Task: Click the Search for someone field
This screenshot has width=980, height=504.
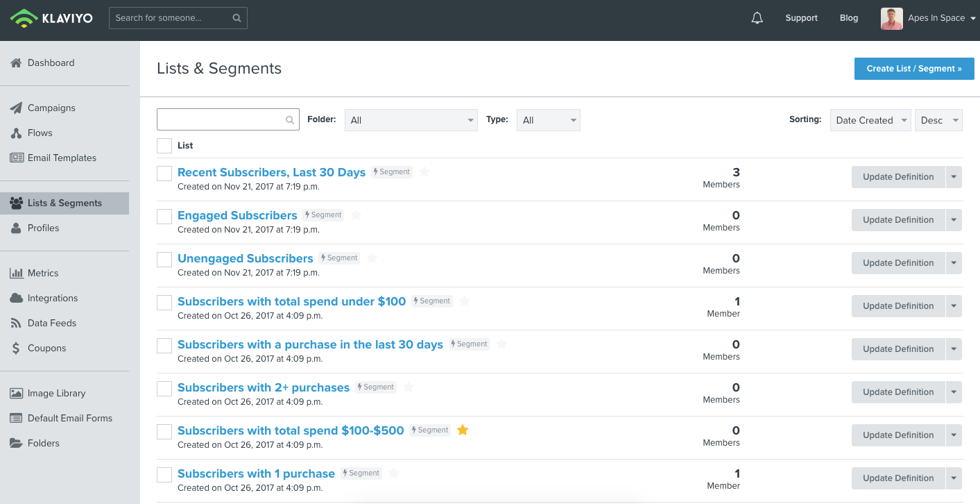Action: point(178,18)
